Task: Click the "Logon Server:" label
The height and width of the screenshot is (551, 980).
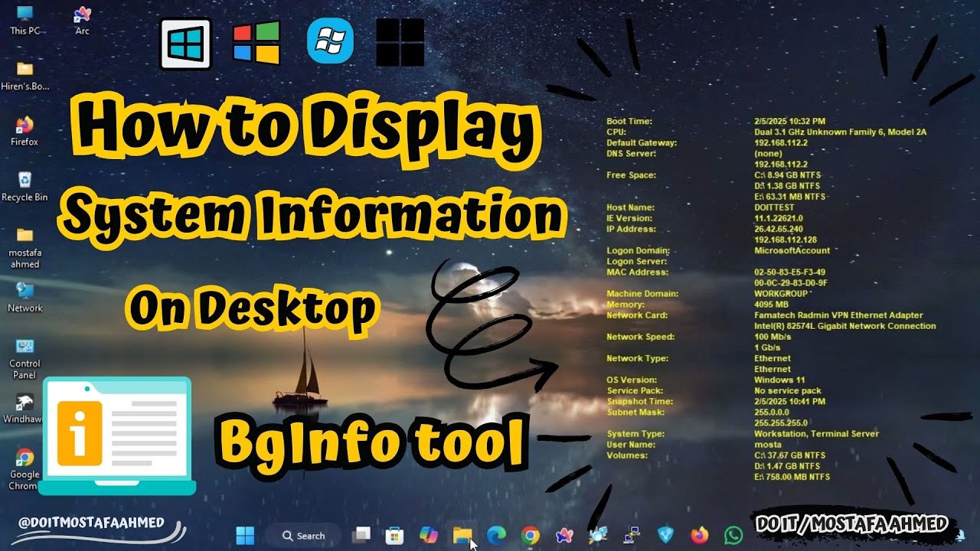Action: point(636,262)
